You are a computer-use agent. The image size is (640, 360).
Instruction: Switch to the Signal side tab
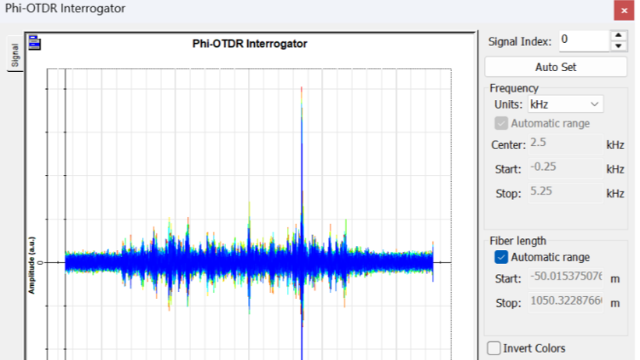[x=15, y=54]
